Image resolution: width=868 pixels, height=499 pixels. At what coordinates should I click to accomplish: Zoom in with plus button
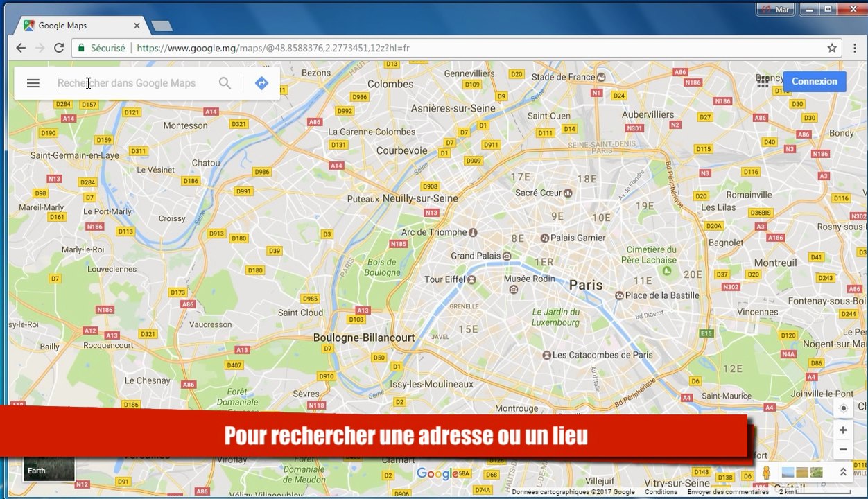tap(843, 430)
